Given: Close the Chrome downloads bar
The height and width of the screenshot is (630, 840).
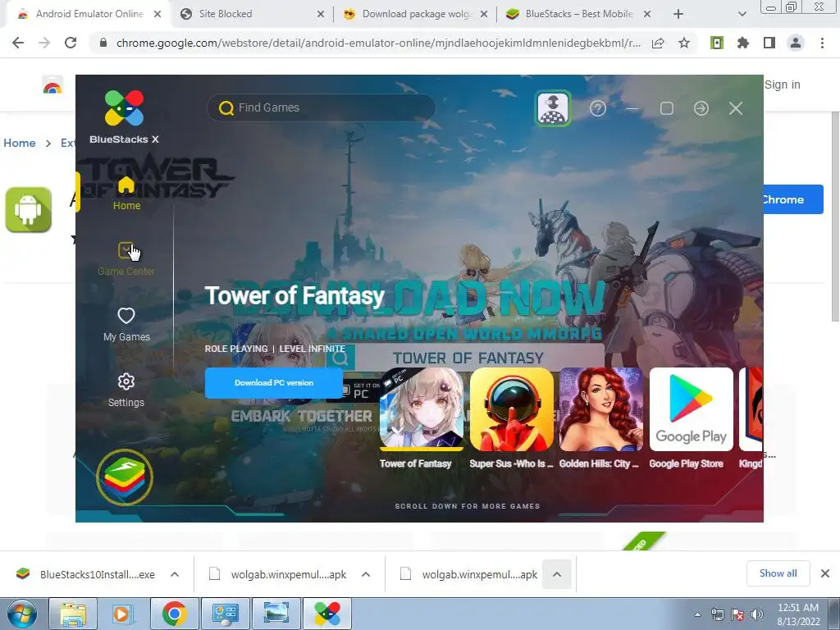Looking at the screenshot, I should coord(825,573).
